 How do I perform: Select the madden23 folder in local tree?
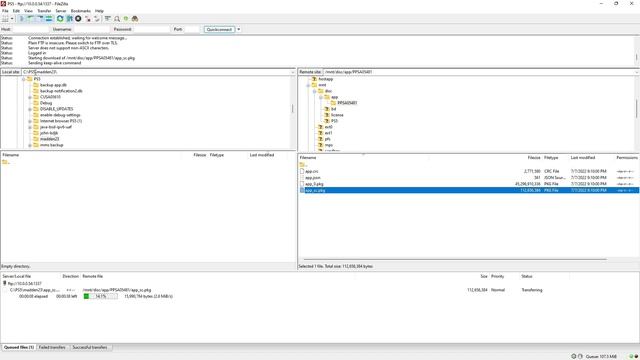coord(49,139)
